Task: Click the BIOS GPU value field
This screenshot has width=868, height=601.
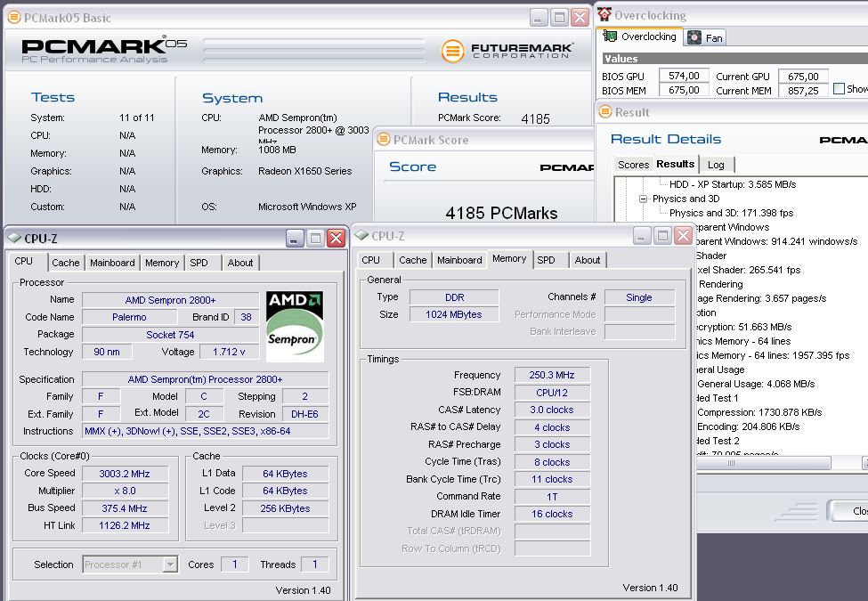Action: point(684,76)
